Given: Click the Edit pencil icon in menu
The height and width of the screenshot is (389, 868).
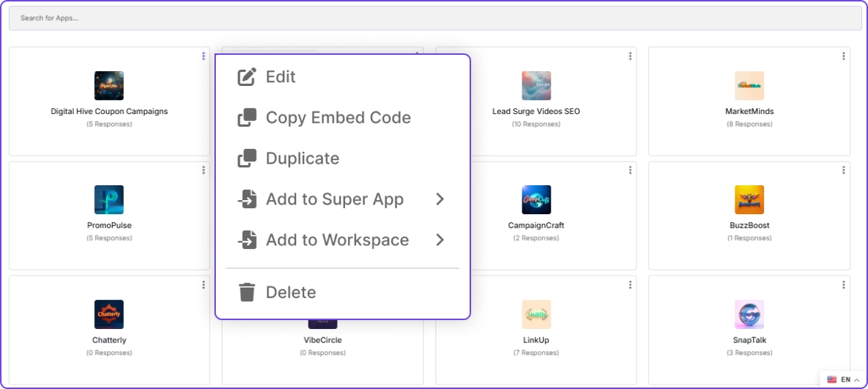Looking at the screenshot, I should 247,77.
